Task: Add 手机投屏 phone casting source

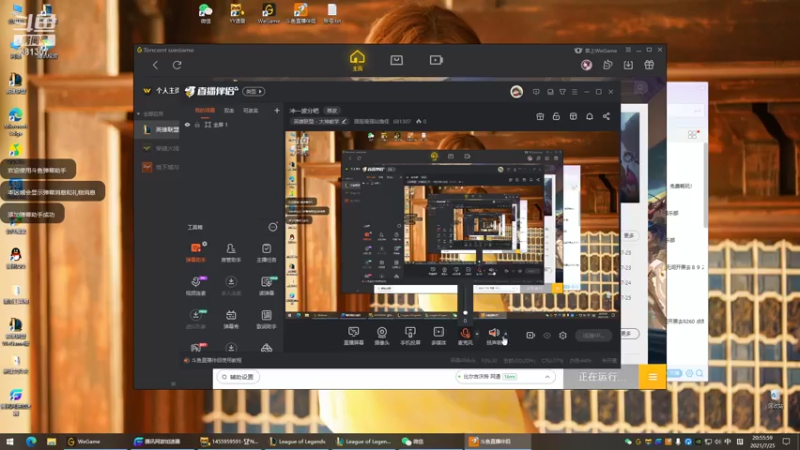Action: [x=410, y=336]
